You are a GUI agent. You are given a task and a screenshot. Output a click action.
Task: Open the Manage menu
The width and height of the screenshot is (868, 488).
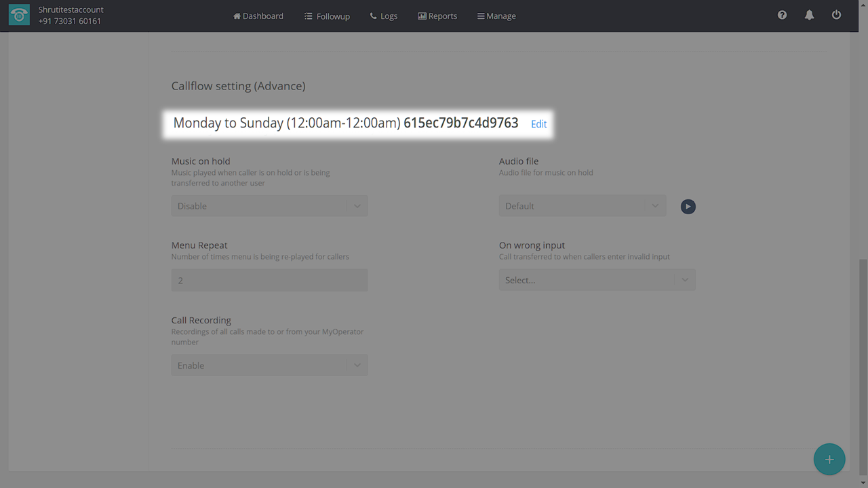tap(496, 16)
